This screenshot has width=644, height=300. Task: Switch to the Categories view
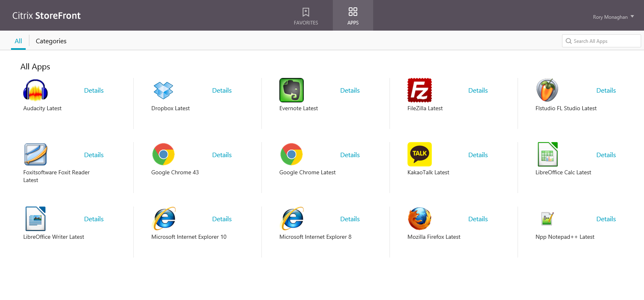click(51, 41)
